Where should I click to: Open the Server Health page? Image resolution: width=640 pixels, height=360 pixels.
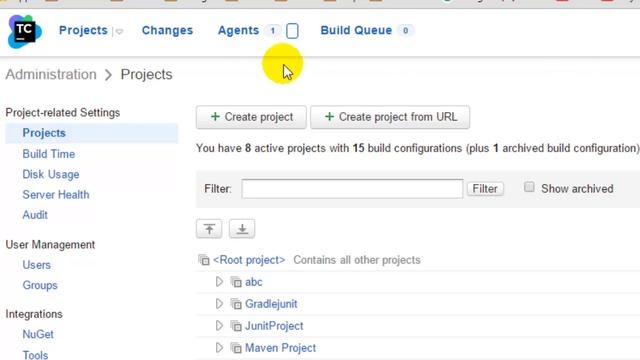[x=56, y=195]
